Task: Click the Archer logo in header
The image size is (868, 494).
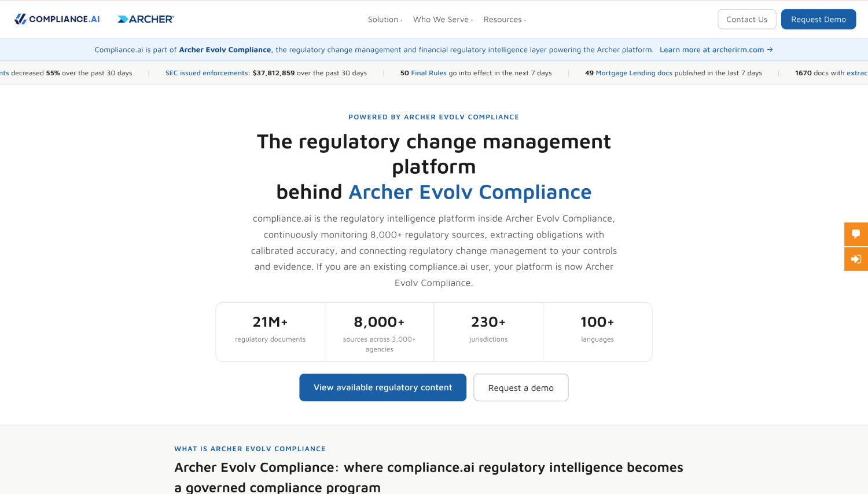Action: [146, 19]
